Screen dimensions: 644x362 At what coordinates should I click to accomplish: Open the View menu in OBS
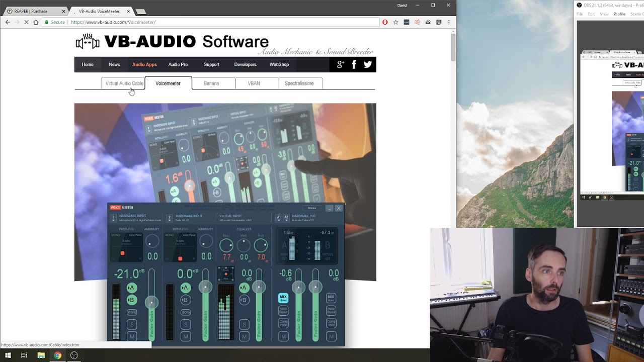(604, 14)
